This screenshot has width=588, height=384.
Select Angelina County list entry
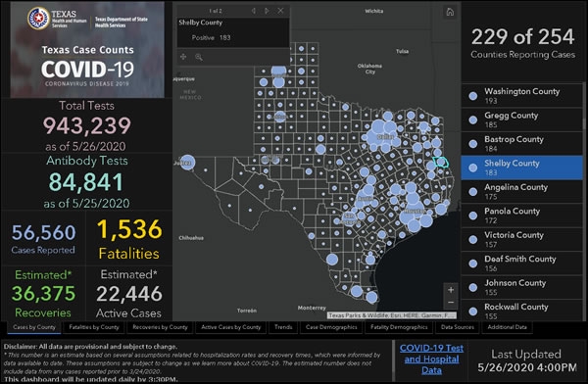pos(521,192)
